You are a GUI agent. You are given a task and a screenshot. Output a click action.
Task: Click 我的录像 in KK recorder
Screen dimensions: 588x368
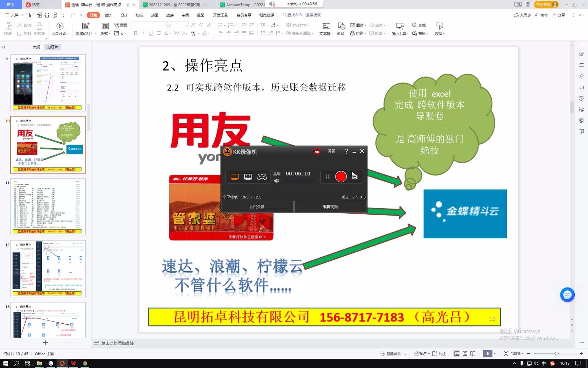point(257,206)
